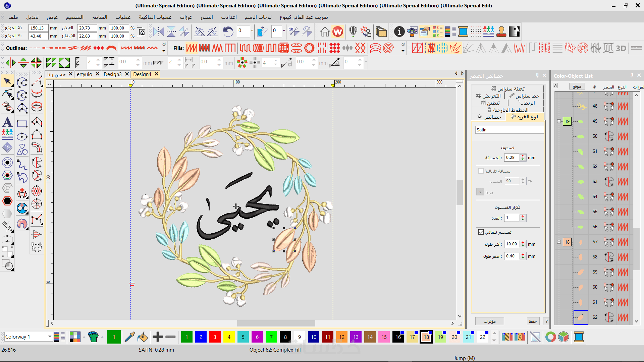The image size is (644, 362).
Task: Open the ملف menu
Action: click(x=13, y=17)
